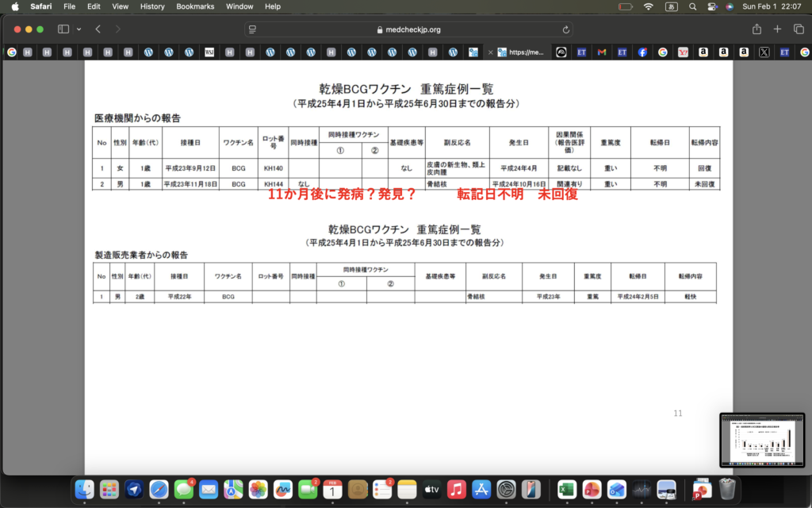Open the Bookmarks menu
This screenshot has height=508, width=812.
pos(195,6)
